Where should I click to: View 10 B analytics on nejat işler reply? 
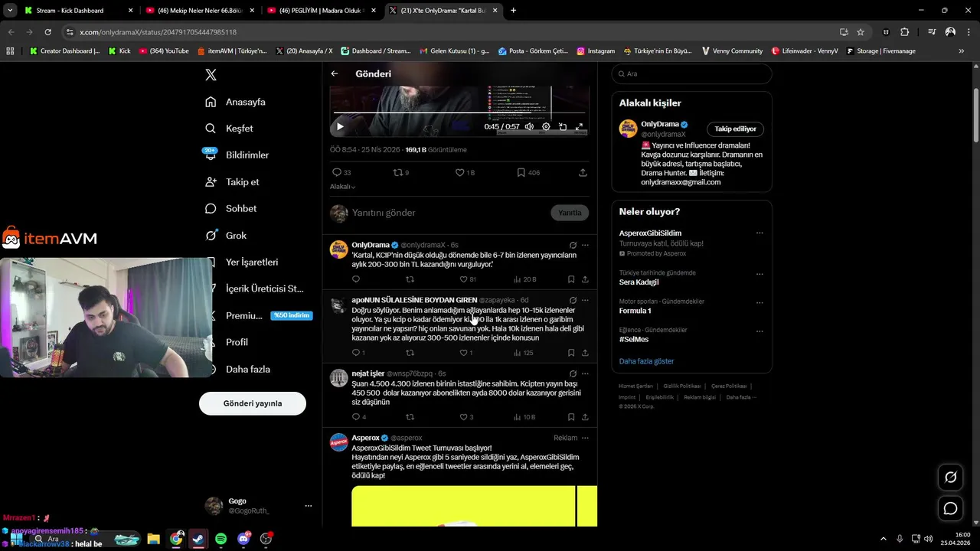(525, 417)
